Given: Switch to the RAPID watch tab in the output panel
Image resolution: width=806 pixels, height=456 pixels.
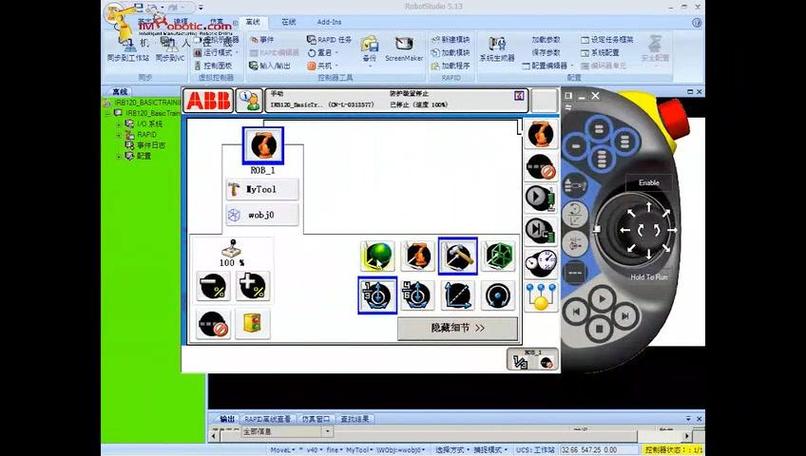Looking at the screenshot, I should point(268,419).
